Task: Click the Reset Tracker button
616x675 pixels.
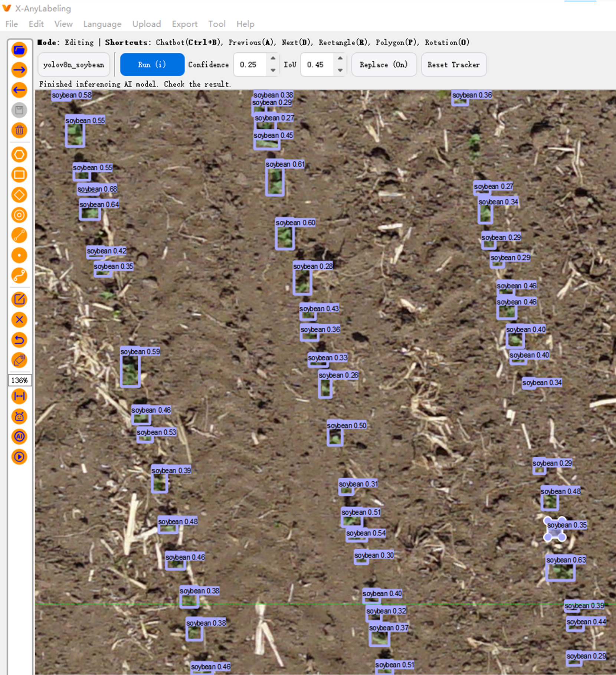Action: tap(454, 65)
